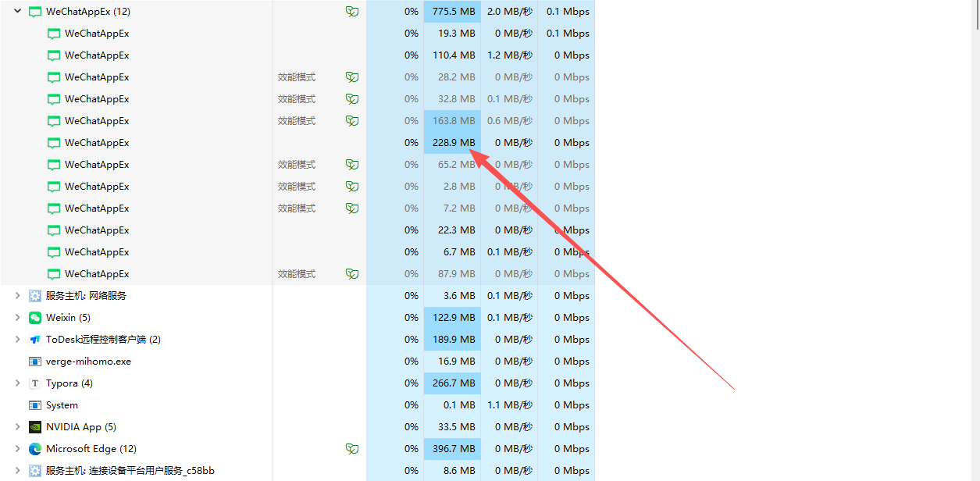Click icon of WeChatAppEx row using 228.9 MB

[54, 143]
